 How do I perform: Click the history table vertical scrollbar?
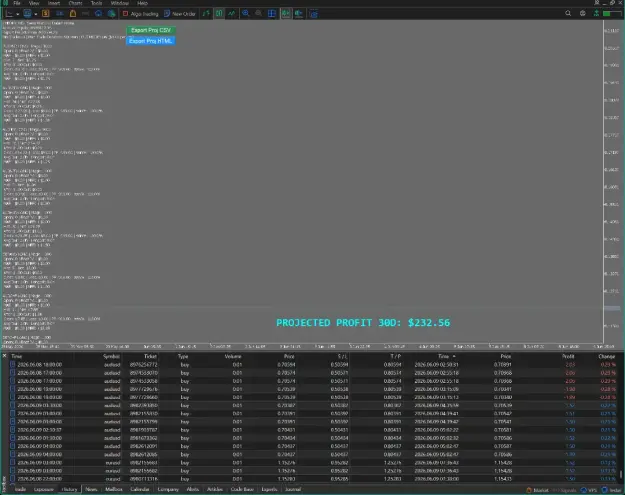coord(621,474)
